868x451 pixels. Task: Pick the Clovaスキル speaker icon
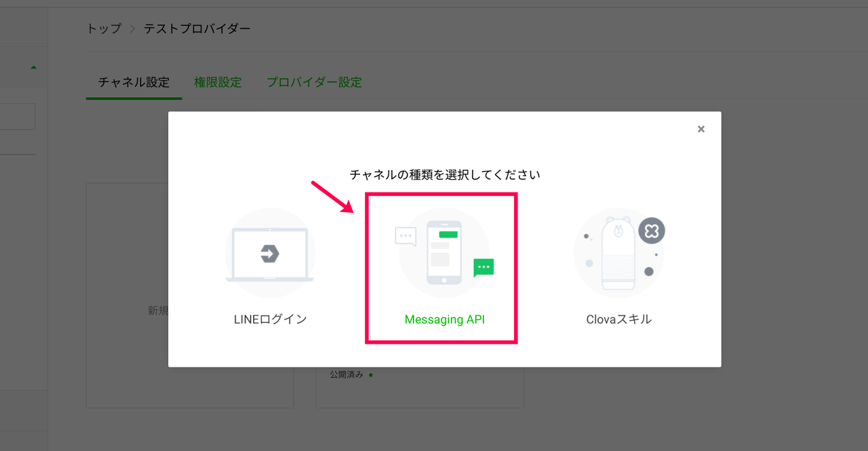619,253
